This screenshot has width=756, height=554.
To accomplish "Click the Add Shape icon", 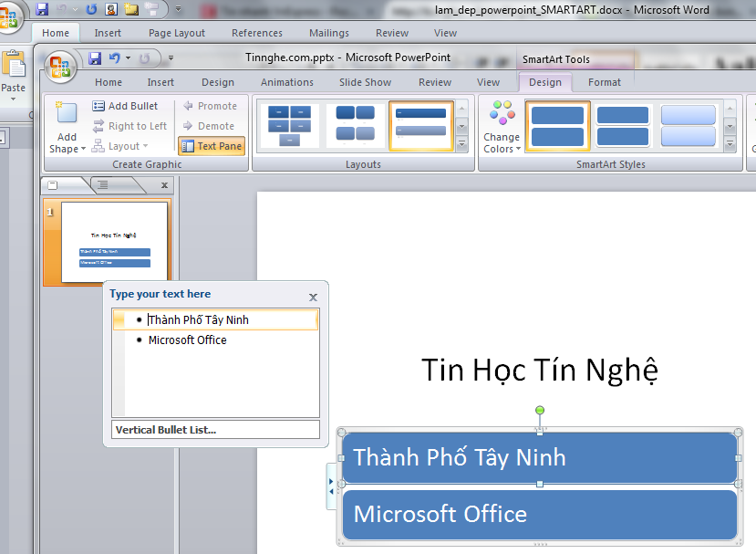I will (67, 113).
